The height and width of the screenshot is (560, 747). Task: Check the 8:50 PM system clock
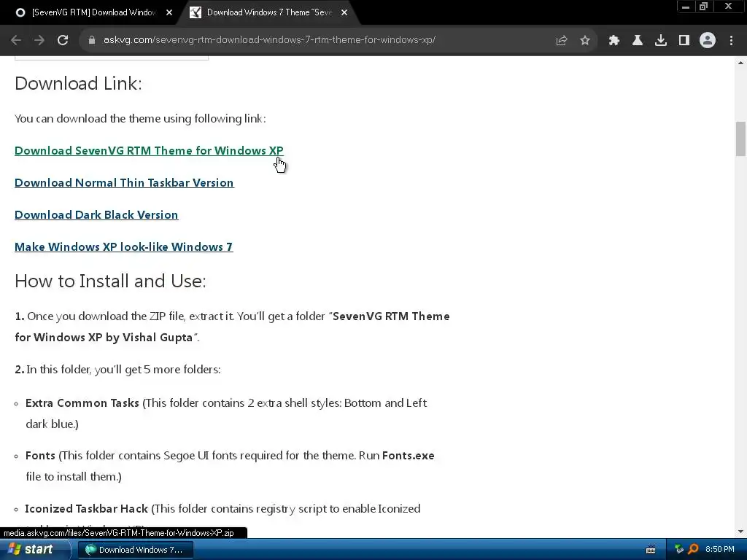point(720,550)
